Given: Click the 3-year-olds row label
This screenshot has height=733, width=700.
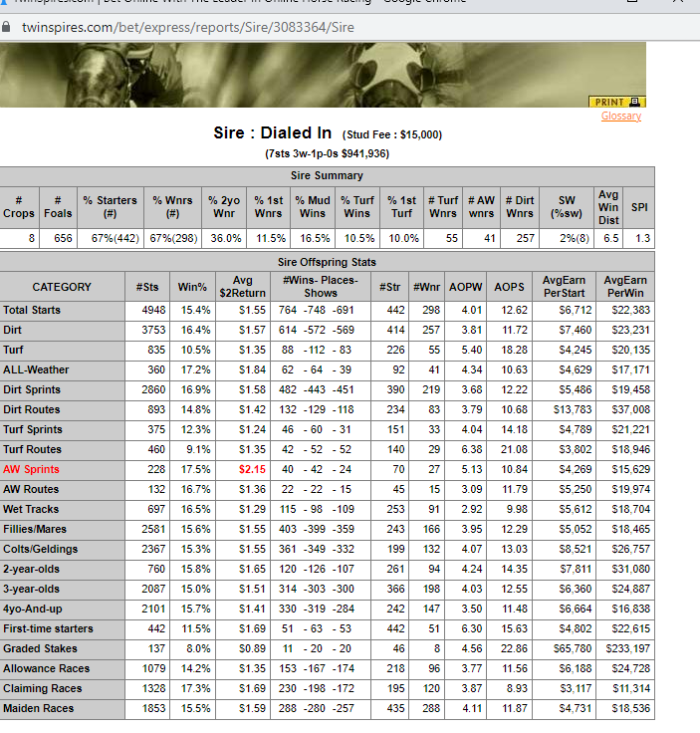Looking at the screenshot, I should click(x=31, y=589).
